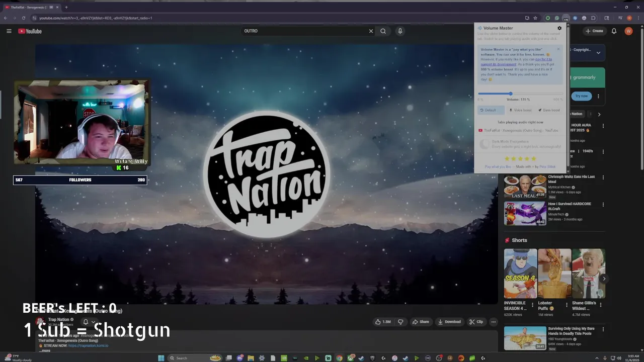Open the YouTube notifications bell

click(x=614, y=31)
